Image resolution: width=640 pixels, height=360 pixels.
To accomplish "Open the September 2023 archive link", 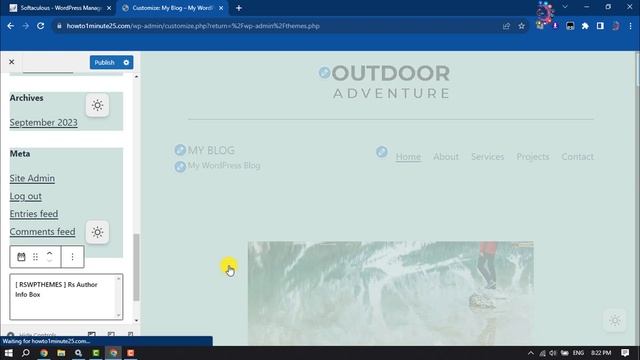I will coord(44,122).
